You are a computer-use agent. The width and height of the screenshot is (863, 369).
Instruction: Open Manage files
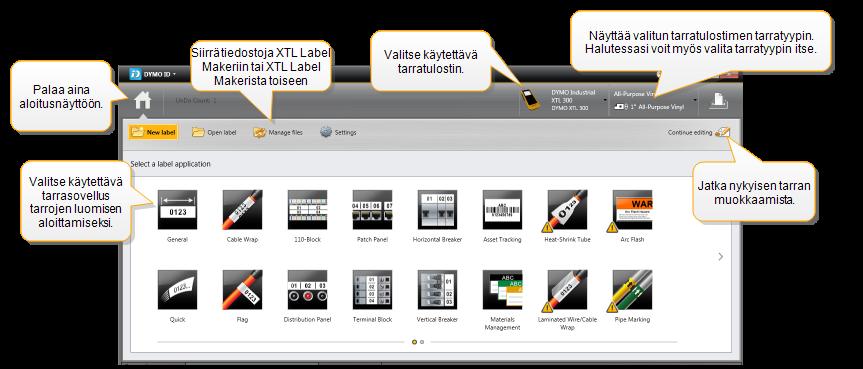(278, 132)
